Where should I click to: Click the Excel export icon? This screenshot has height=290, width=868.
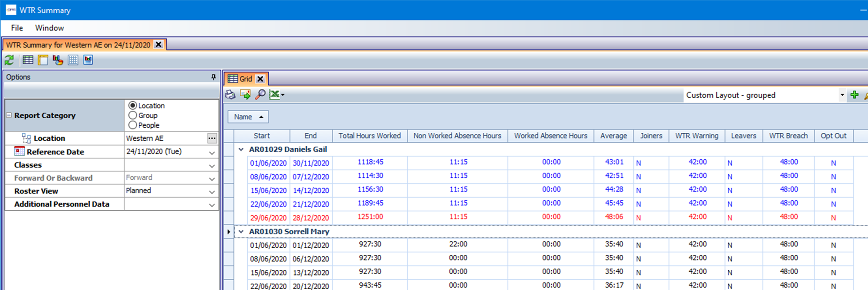(275, 95)
